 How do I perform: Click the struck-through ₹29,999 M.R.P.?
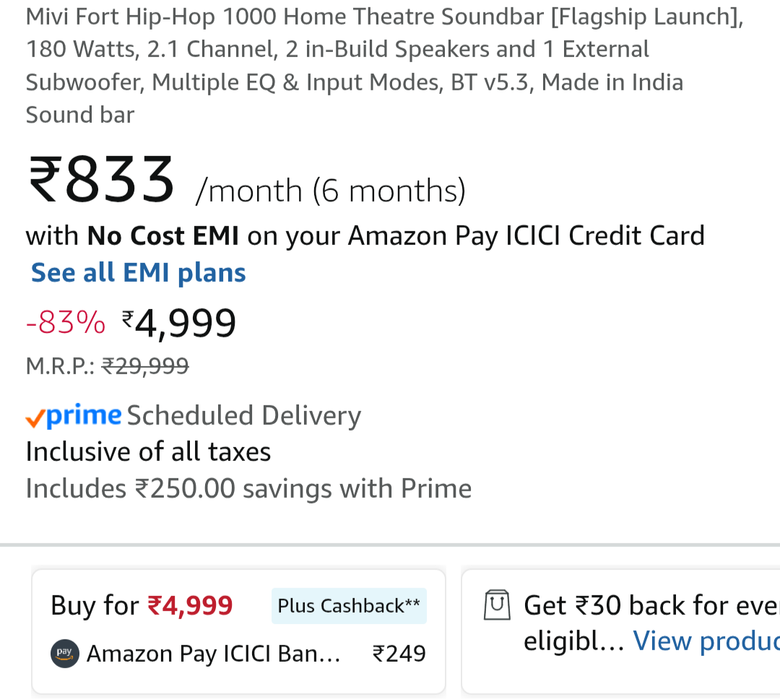(x=145, y=367)
